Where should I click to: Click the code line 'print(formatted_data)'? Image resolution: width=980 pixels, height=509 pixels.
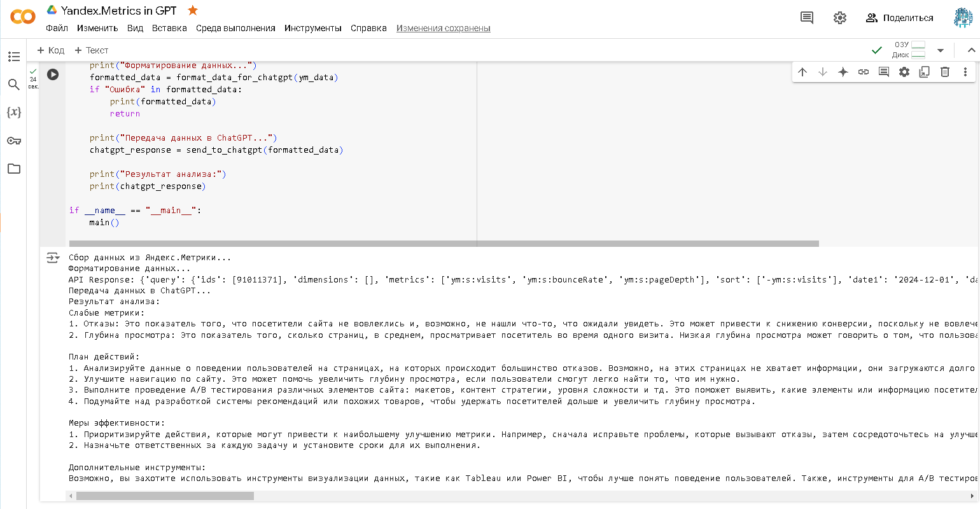coord(163,102)
